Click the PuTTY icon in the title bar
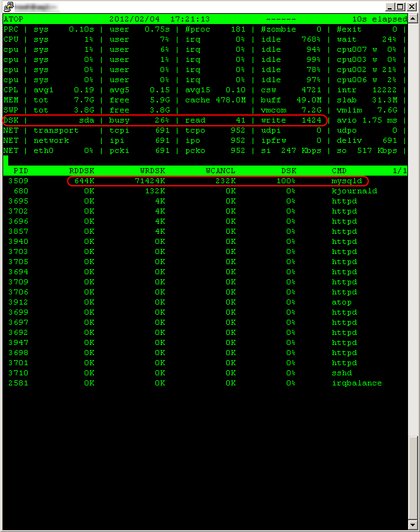 point(8,6)
